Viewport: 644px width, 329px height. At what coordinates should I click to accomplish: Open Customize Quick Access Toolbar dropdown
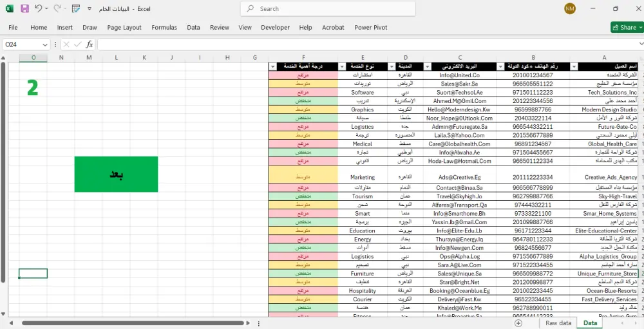coord(89,8)
